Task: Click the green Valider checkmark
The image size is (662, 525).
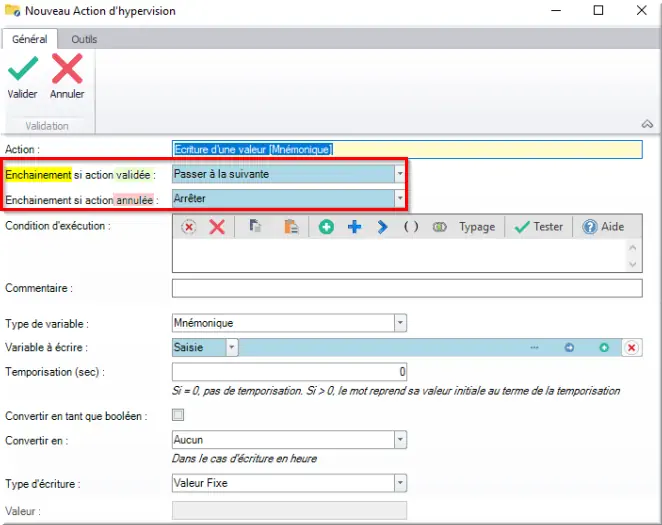Action: click(x=23, y=68)
